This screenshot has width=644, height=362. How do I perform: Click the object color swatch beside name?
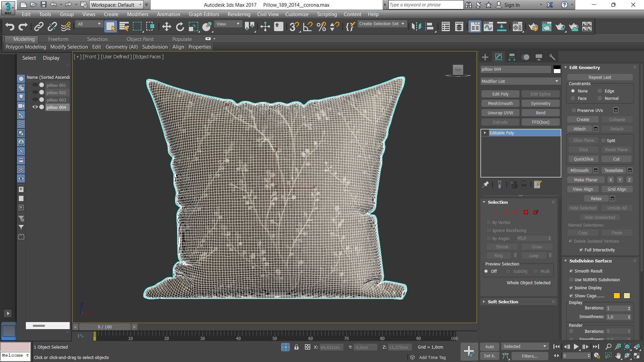[557, 69]
